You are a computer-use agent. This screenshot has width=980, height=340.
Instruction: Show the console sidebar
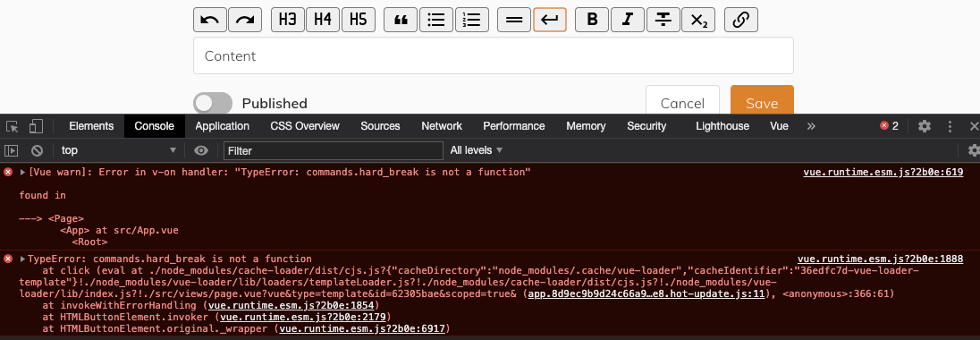click(12, 150)
